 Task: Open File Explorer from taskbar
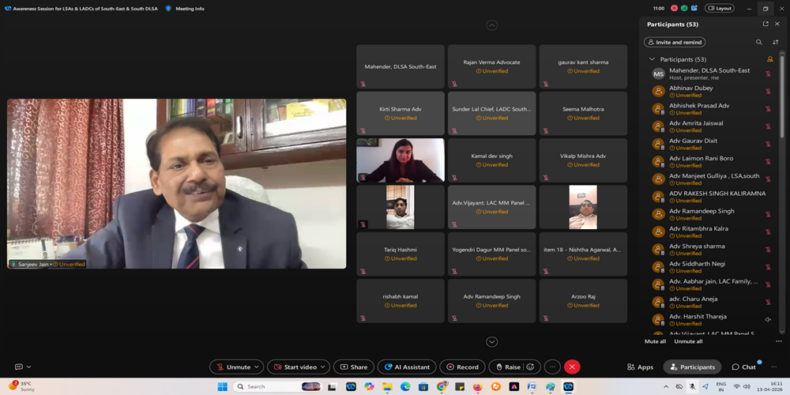tap(387, 386)
